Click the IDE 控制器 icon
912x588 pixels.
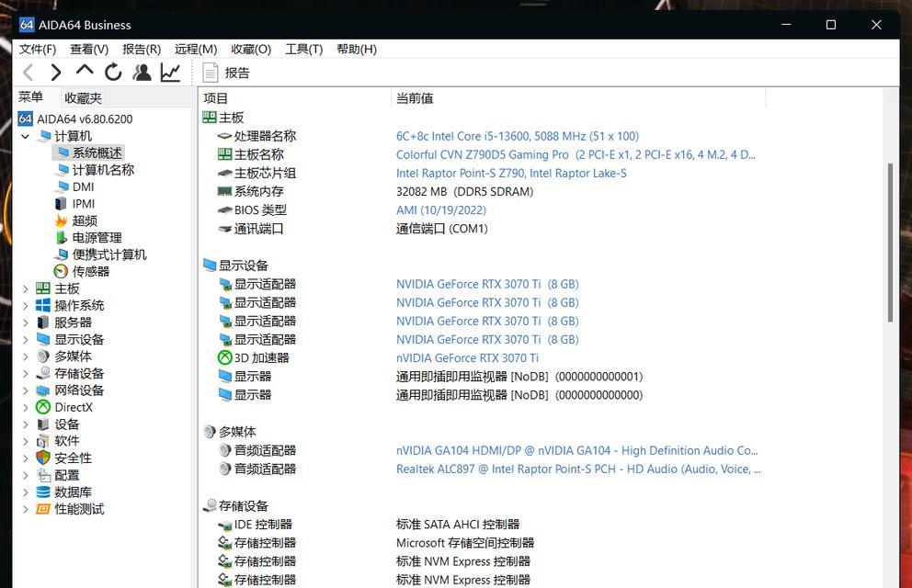click(224, 526)
